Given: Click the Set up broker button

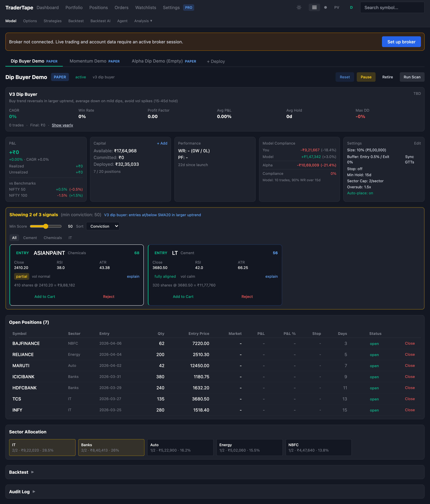Looking at the screenshot, I should point(401,42).
